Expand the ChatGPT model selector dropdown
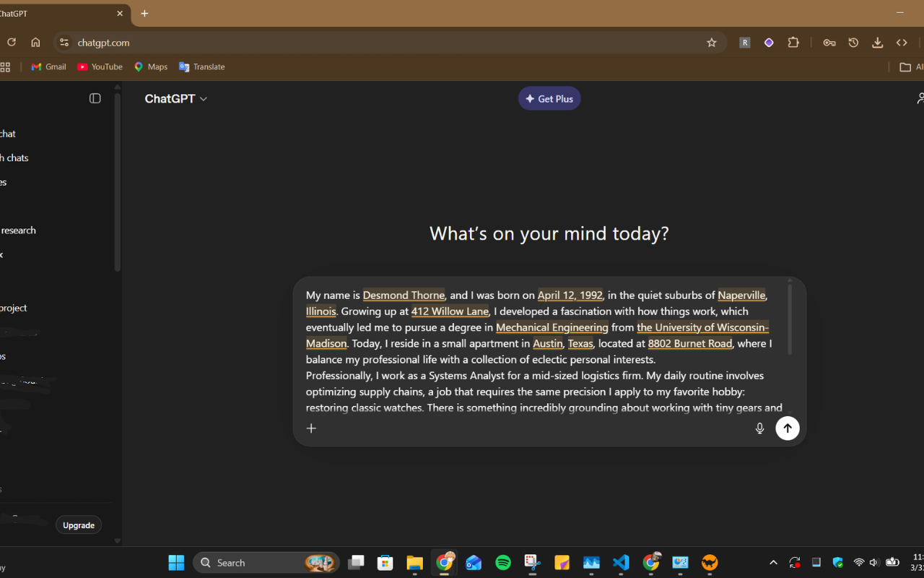This screenshot has height=578, width=924. click(176, 99)
